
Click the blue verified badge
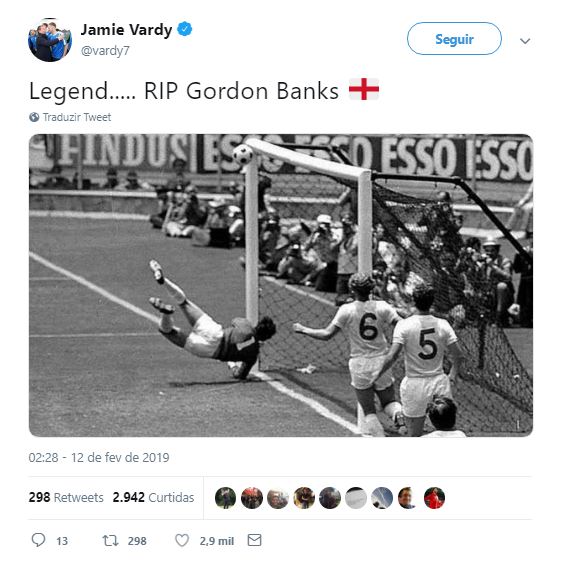click(x=185, y=29)
